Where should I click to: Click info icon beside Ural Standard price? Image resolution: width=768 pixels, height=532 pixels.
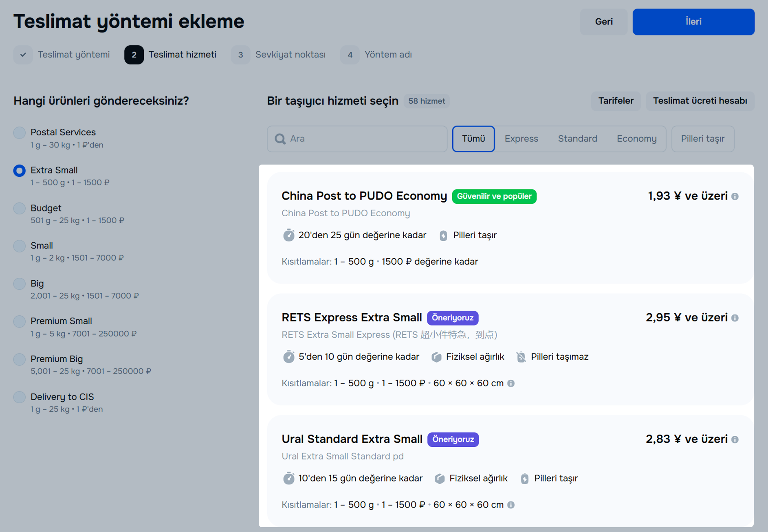(x=735, y=440)
